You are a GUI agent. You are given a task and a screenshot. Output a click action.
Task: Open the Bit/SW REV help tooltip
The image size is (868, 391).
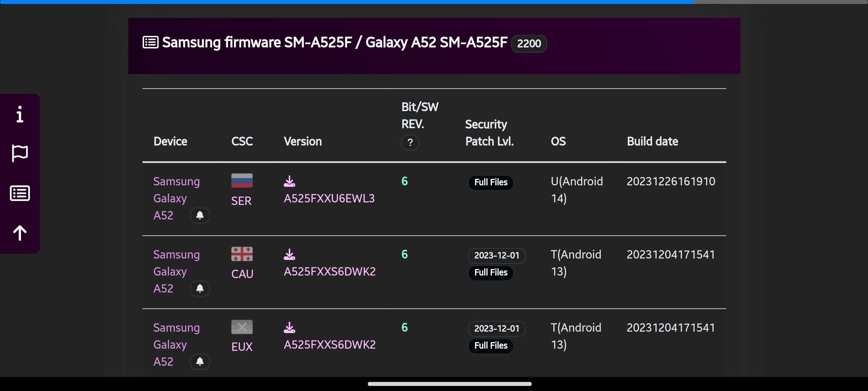pos(410,143)
